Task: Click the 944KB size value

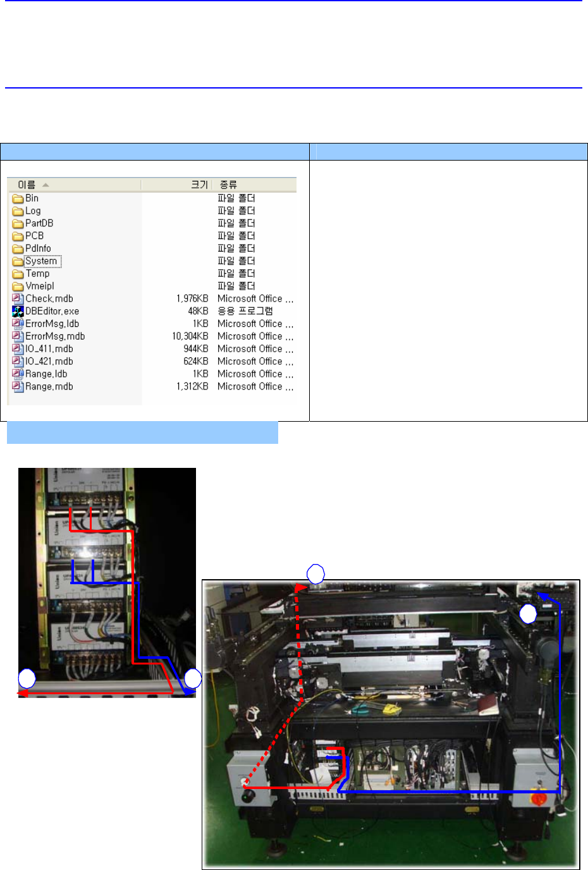Action: click(x=196, y=349)
